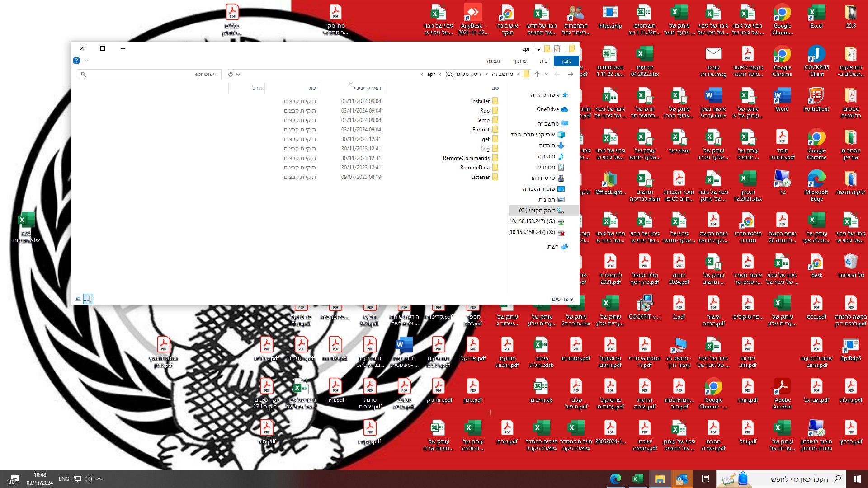Open the recent locations dropdown in Explorer
The height and width of the screenshot is (488, 868).
546,74
